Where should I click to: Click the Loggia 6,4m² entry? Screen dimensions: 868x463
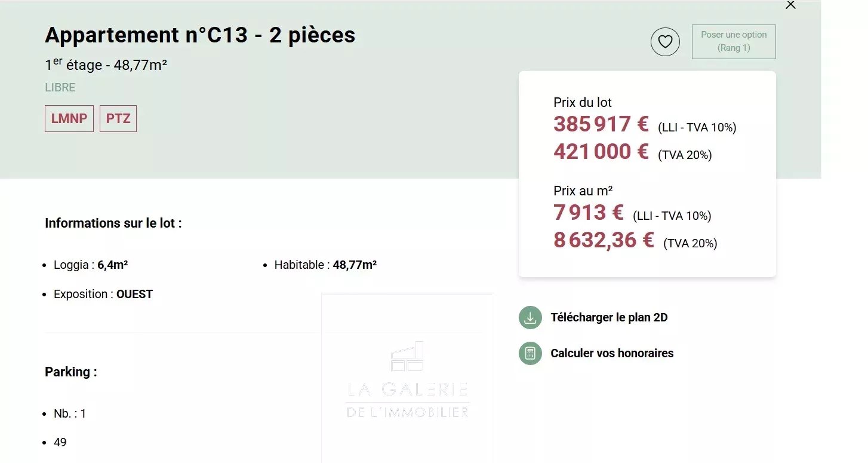[91, 265]
